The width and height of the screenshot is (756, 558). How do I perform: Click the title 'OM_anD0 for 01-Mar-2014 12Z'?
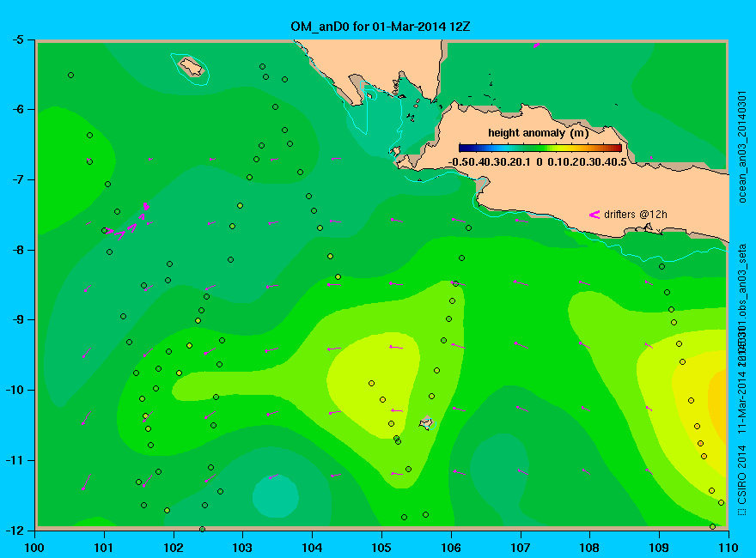click(x=380, y=27)
